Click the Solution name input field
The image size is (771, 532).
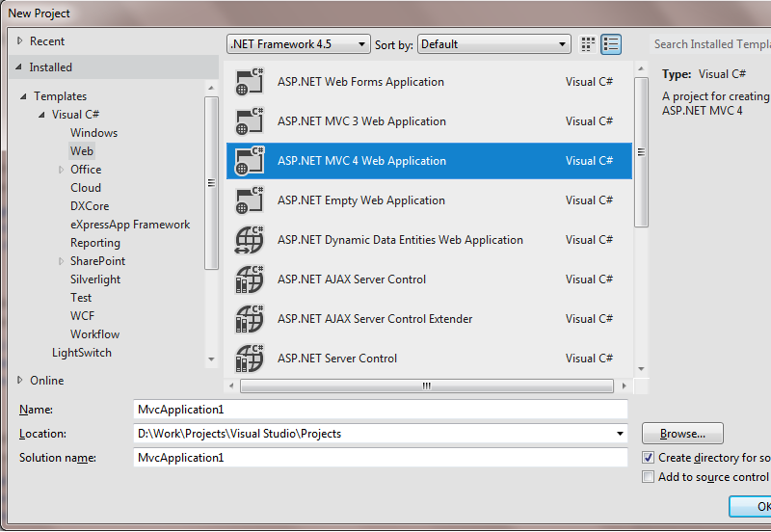point(380,458)
